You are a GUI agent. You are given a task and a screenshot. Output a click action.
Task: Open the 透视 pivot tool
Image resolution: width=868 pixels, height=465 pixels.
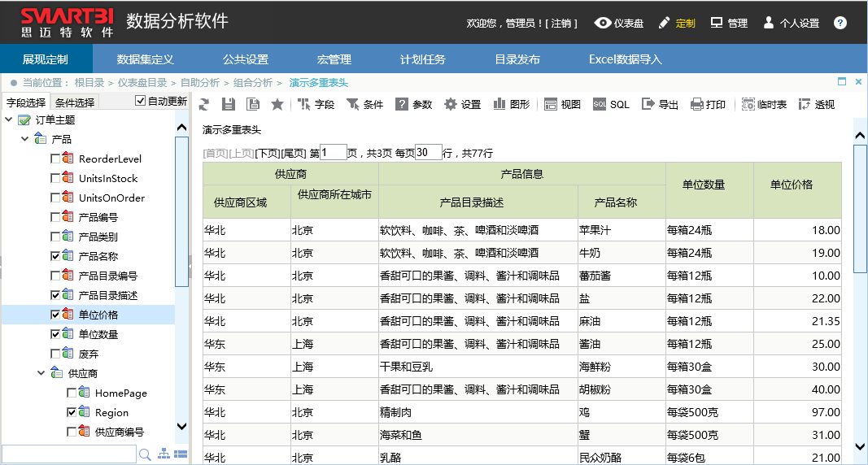(817, 105)
